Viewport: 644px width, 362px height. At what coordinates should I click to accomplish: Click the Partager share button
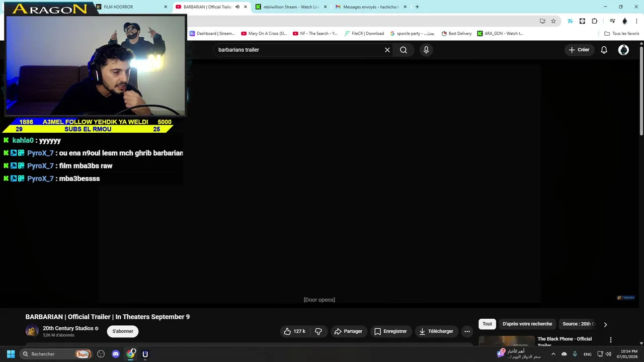pos(348,331)
